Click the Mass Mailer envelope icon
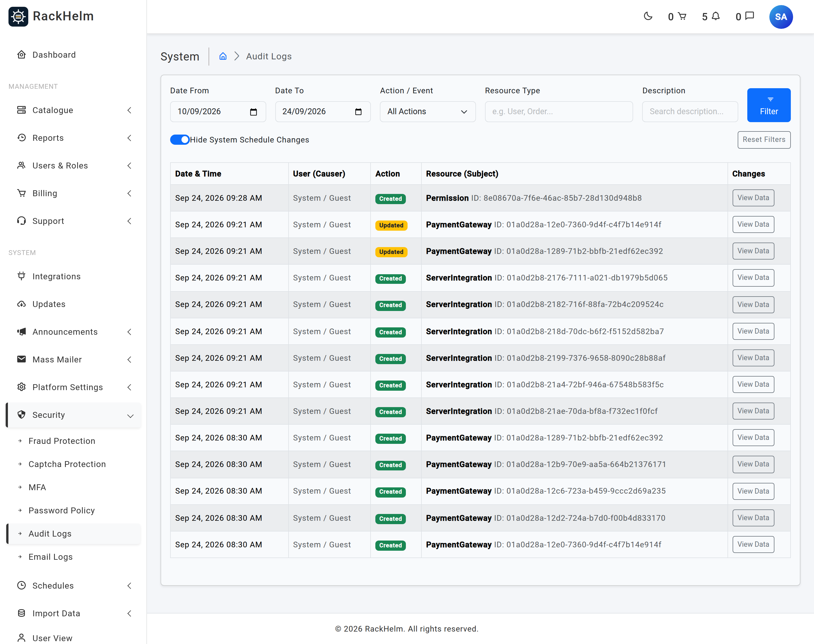The width and height of the screenshot is (814, 644). point(21,359)
